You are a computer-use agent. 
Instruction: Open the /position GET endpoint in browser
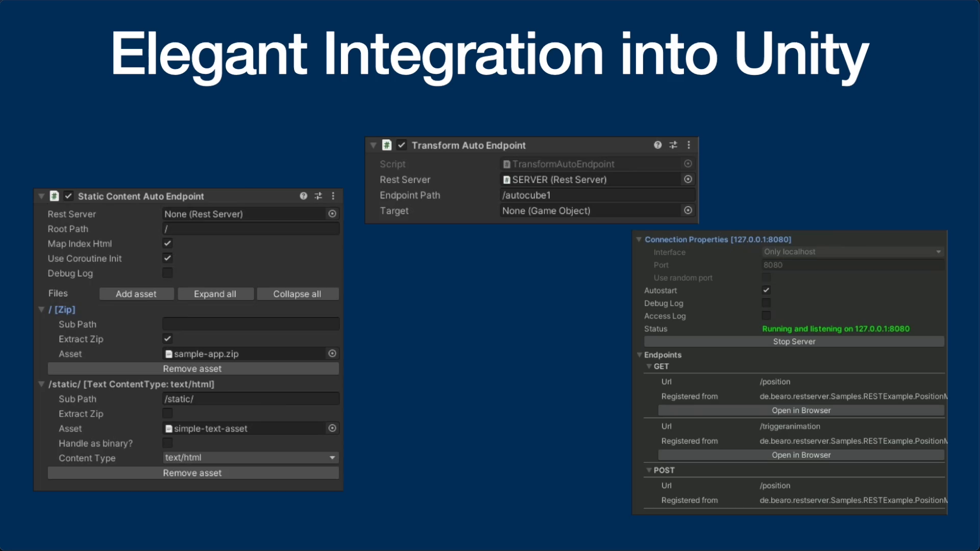point(801,410)
